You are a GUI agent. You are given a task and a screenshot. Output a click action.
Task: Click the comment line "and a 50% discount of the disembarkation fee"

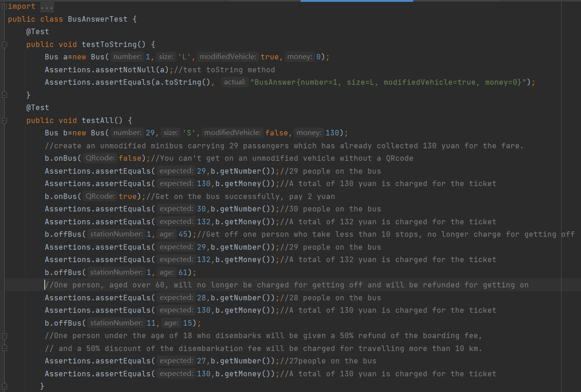(x=263, y=348)
